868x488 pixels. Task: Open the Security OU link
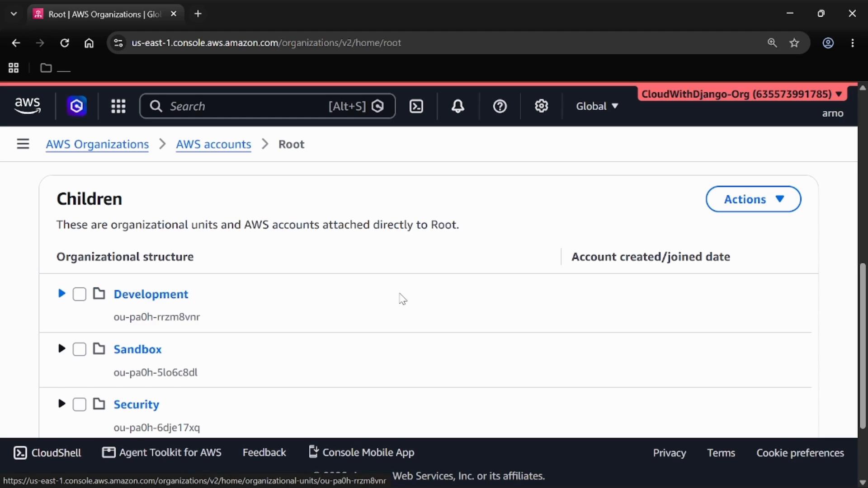pos(136,404)
